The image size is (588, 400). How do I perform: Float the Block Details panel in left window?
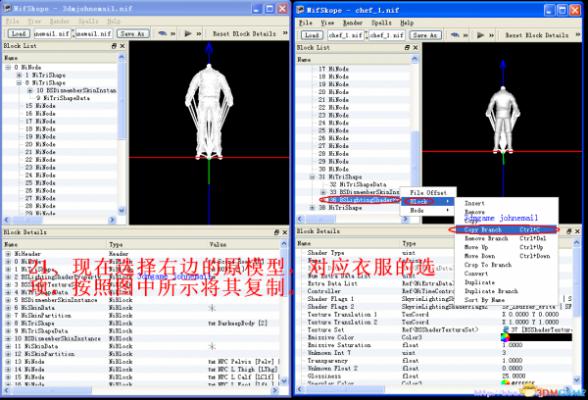tap(276, 232)
